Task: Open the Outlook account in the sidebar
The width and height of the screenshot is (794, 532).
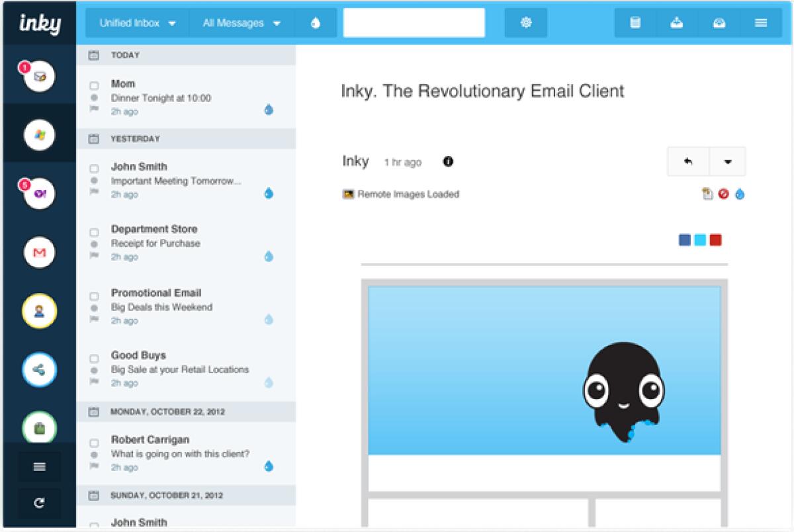Action: coord(38,134)
